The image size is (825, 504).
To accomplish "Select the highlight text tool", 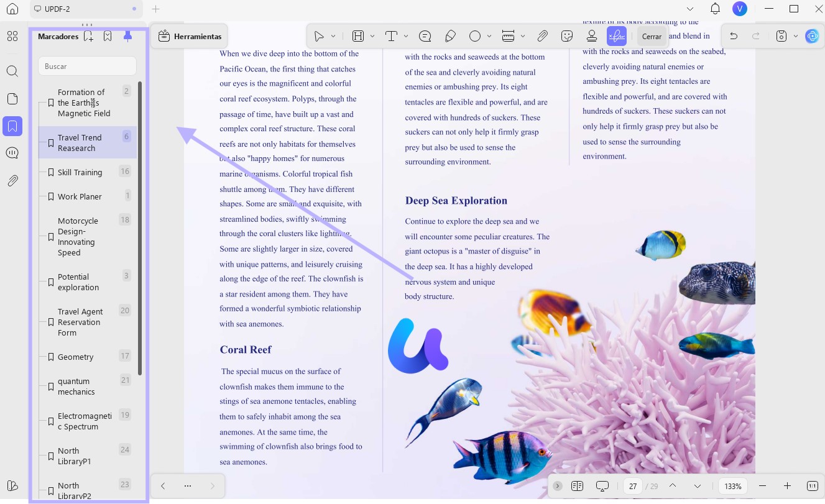I will pos(358,37).
